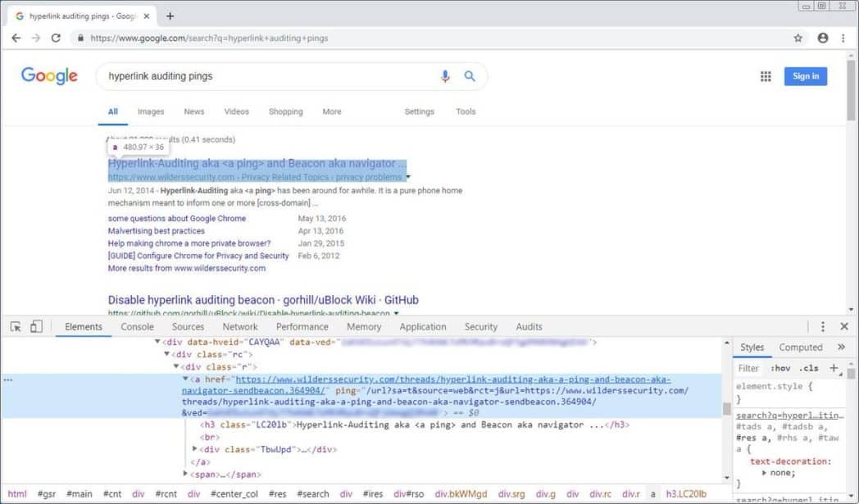The image size is (859, 504).
Task: Open the Memory panel in DevTools
Action: click(364, 326)
